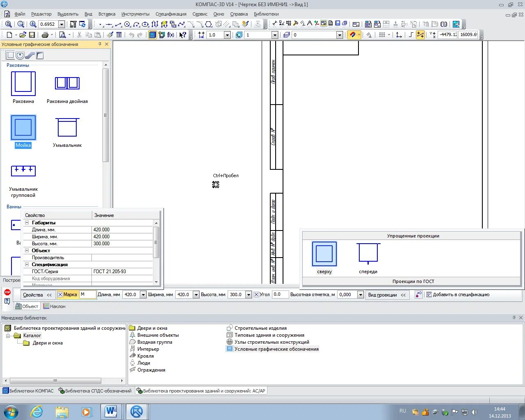
Task: Click the Свойства << button
Action: tap(37, 294)
